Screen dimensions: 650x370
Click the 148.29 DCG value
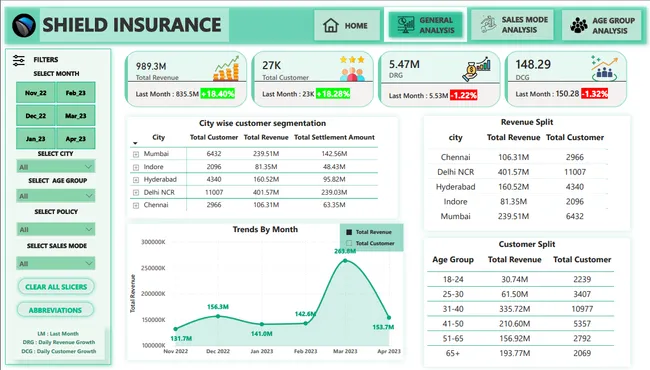click(533, 64)
